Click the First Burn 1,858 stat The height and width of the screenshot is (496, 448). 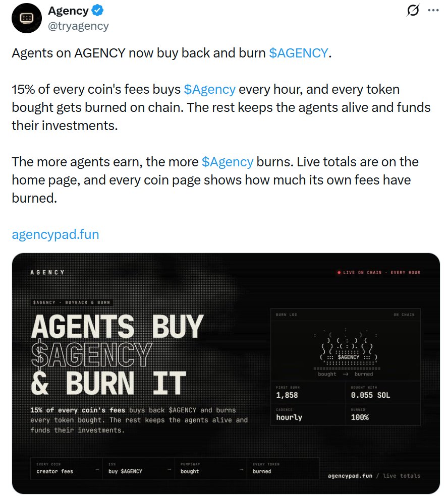tap(308, 392)
